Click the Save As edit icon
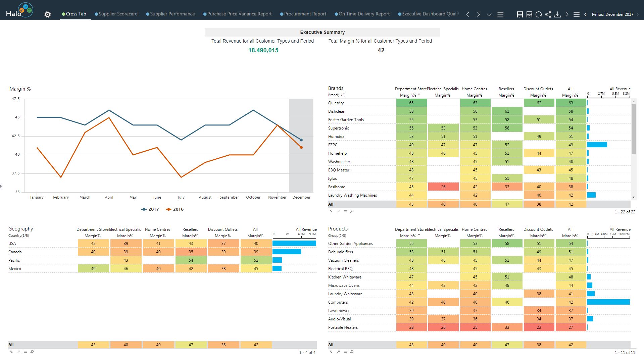This screenshot has height=362, width=644. [529, 14]
